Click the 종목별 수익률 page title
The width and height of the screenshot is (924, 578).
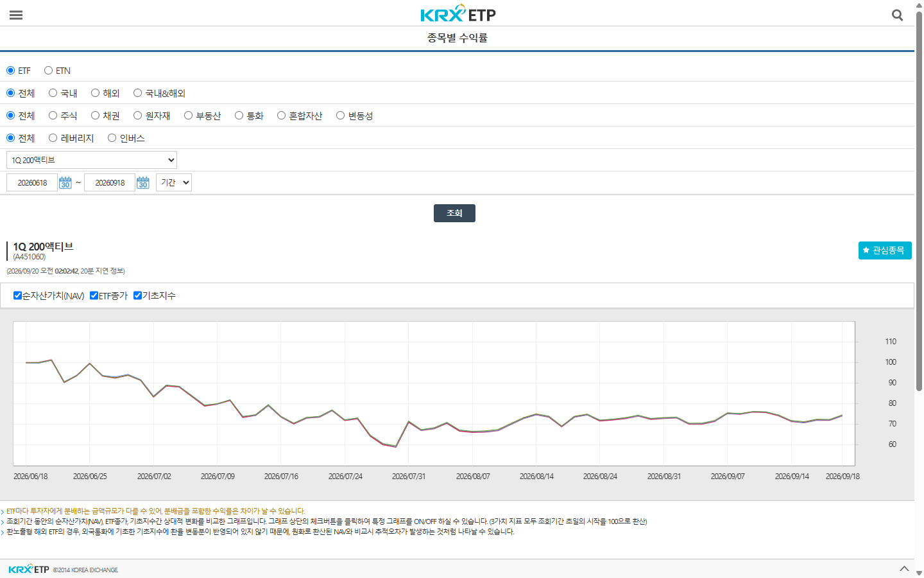point(458,38)
